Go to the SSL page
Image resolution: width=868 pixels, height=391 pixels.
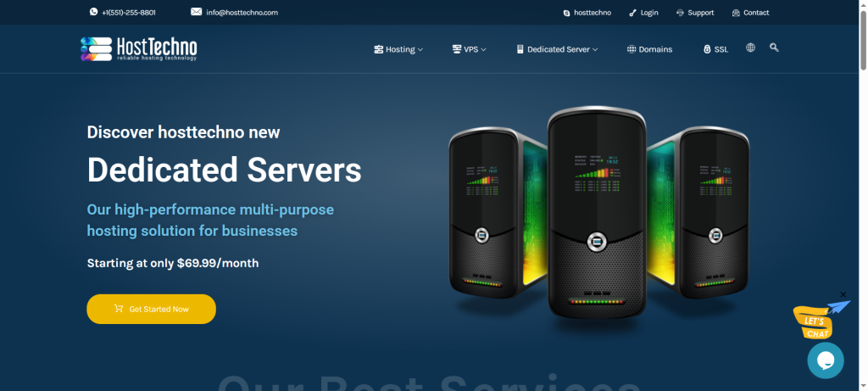tap(715, 49)
